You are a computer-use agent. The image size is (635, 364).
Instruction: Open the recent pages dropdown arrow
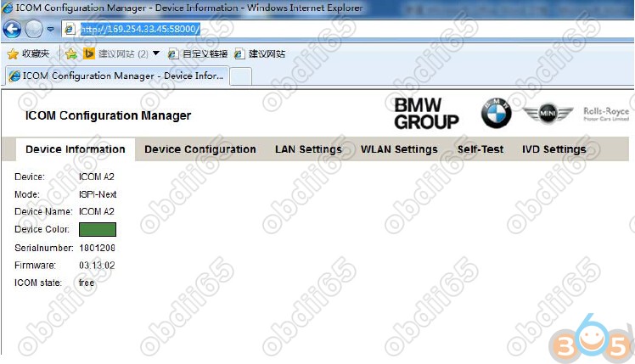[x=51, y=29]
